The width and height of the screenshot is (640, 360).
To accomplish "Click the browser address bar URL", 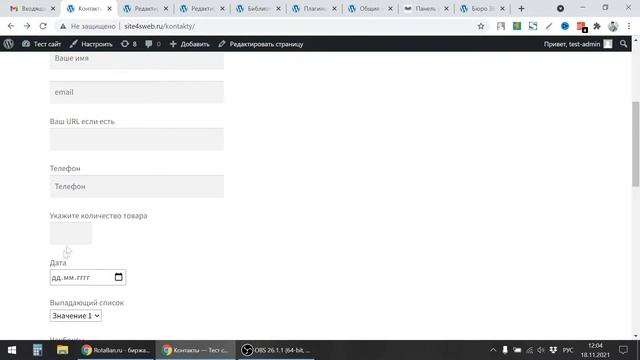I will 160,26.
